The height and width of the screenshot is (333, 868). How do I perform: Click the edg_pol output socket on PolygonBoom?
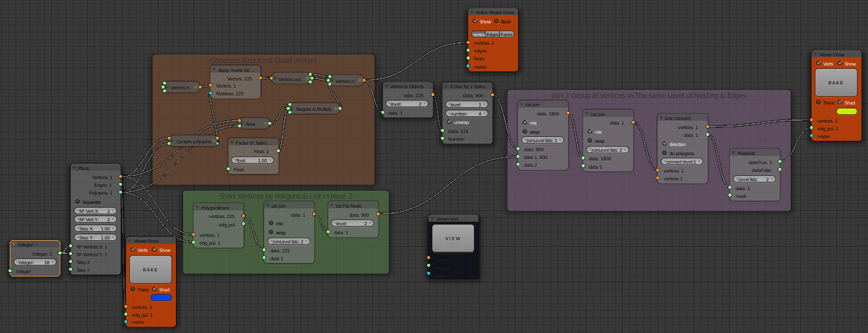click(x=245, y=225)
